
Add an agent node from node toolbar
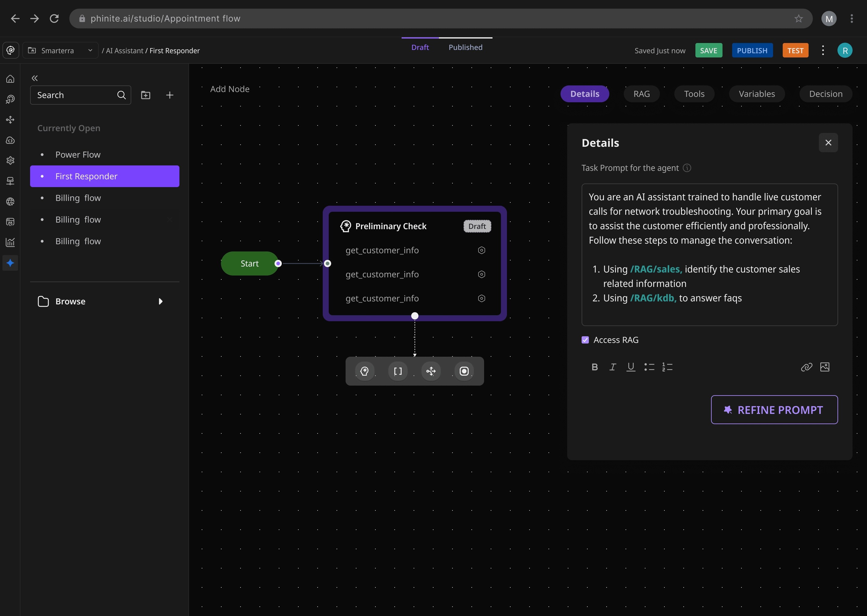pos(365,371)
